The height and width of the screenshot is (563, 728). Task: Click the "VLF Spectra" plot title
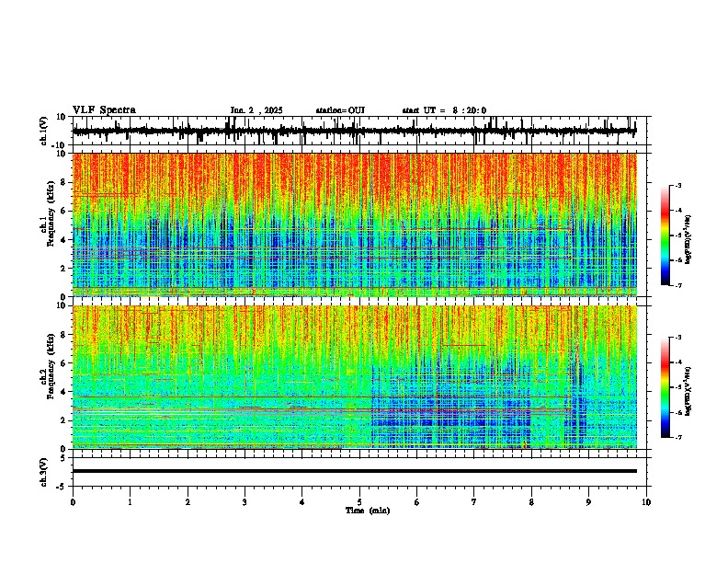104,110
